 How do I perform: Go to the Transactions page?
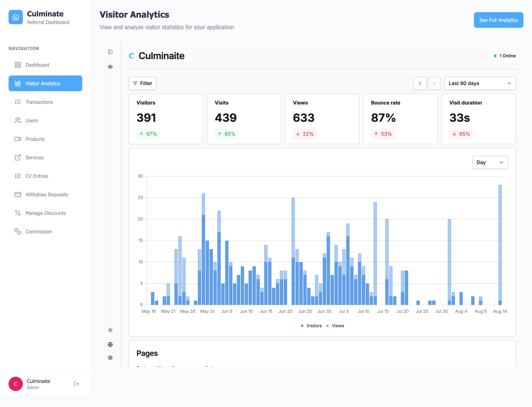coord(45,102)
